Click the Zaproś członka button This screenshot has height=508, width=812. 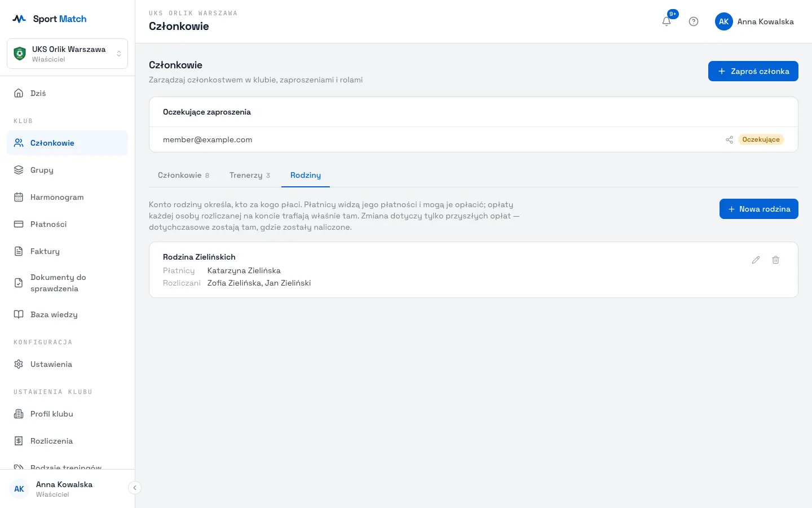pos(753,71)
